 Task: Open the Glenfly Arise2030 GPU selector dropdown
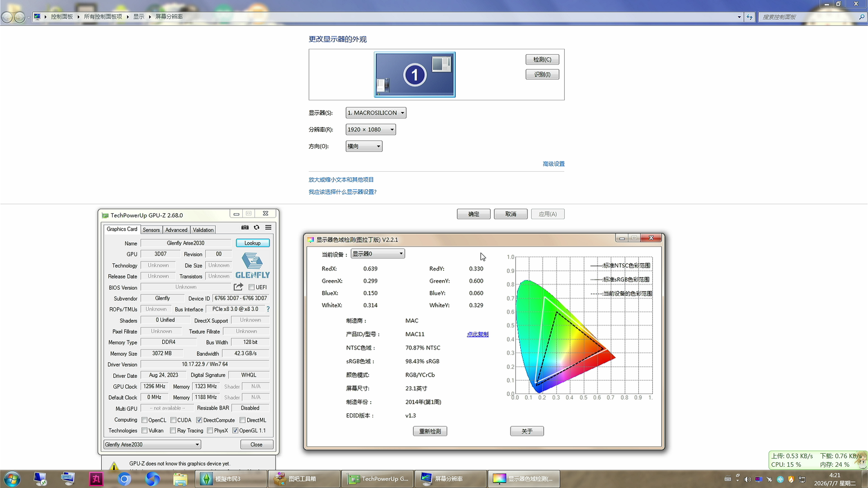pyautogui.click(x=152, y=445)
